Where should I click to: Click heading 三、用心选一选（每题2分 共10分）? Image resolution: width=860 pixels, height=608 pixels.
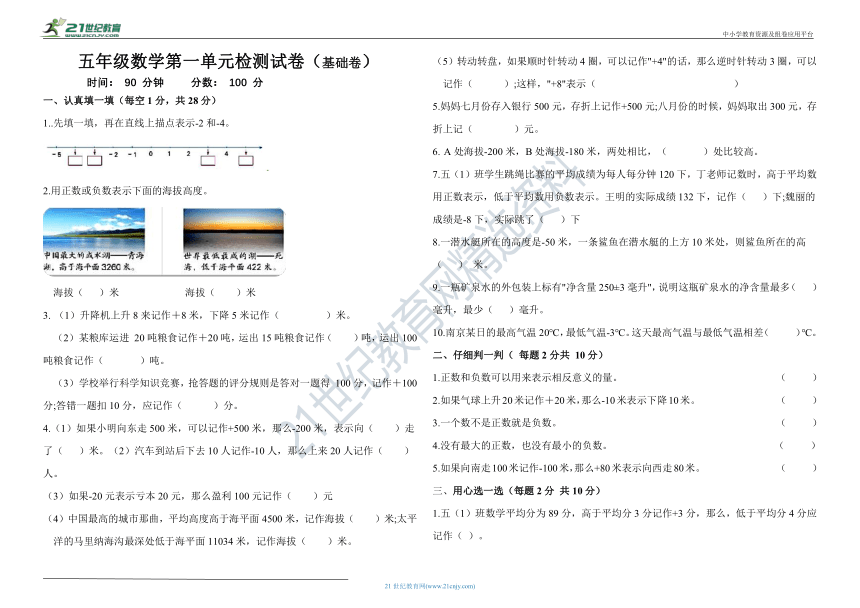pyautogui.click(x=517, y=491)
